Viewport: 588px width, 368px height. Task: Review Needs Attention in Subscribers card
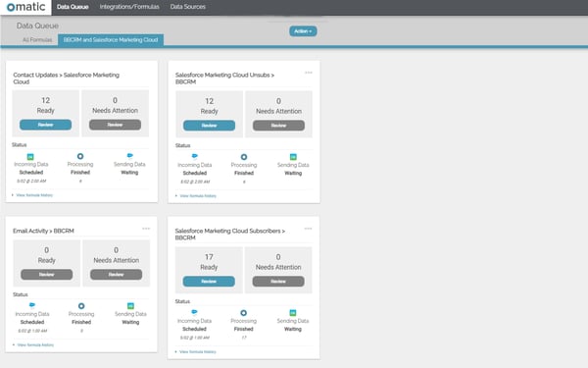[278, 282]
